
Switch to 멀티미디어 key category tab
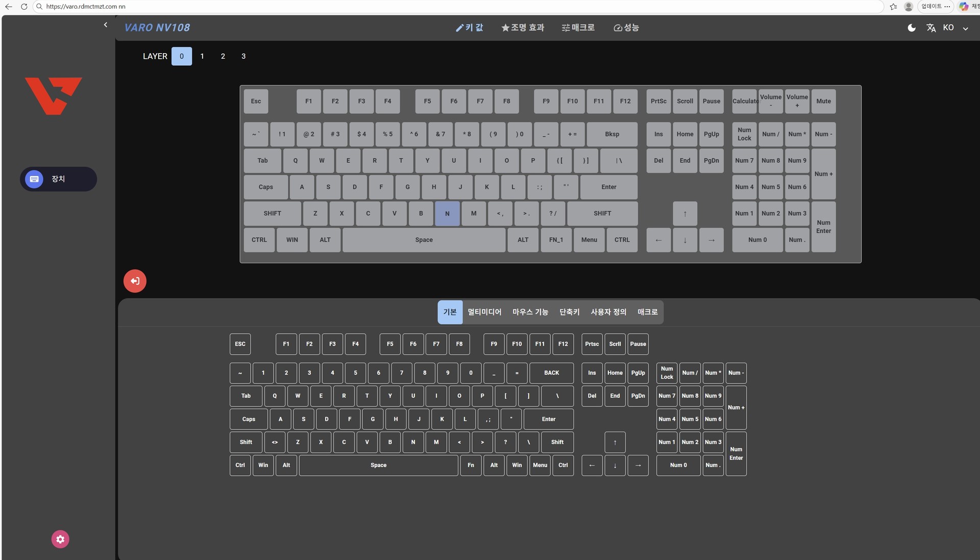pyautogui.click(x=484, y=312)
